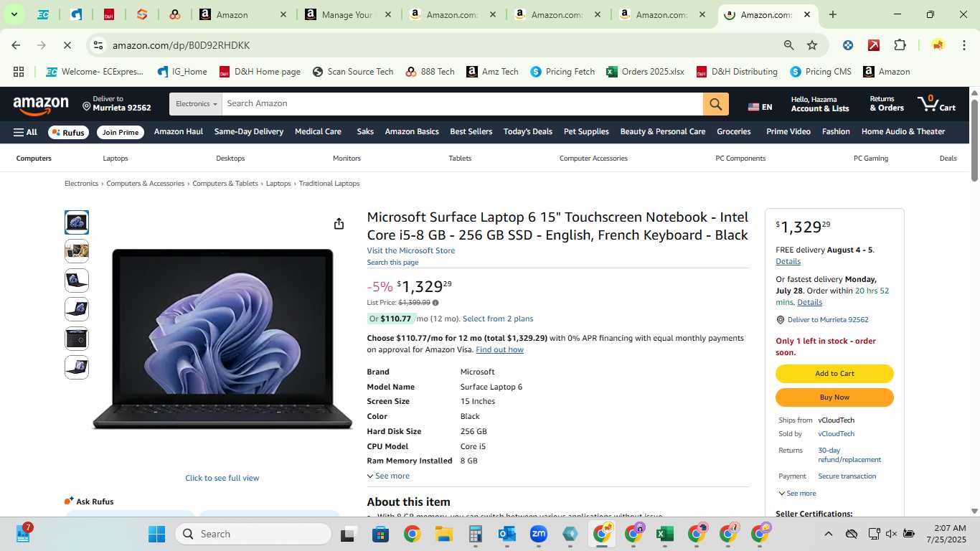Image resolution: width=980 pixels, height=551 pixels.
Task: Select the second product thumbnail
Action: [77, 251]
